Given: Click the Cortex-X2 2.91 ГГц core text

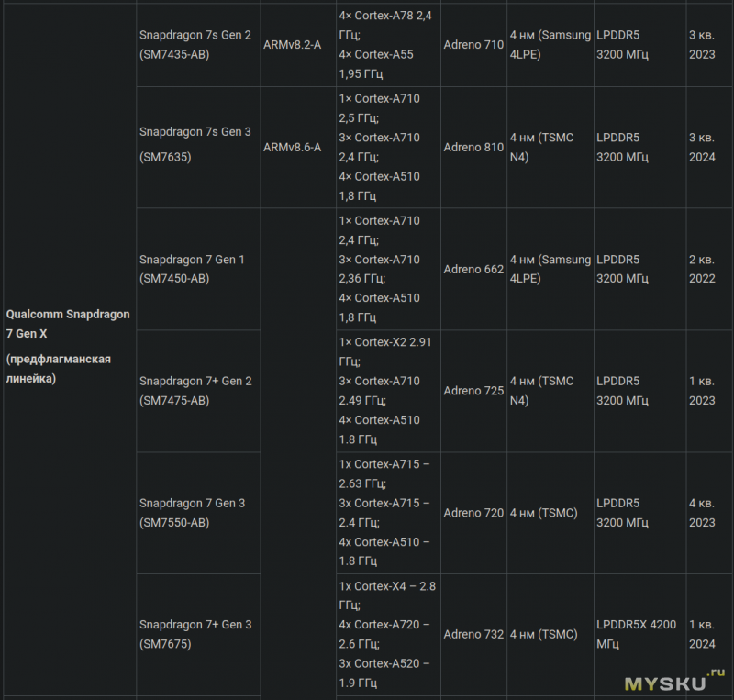Looking at the screenshot, I should 384,351.
